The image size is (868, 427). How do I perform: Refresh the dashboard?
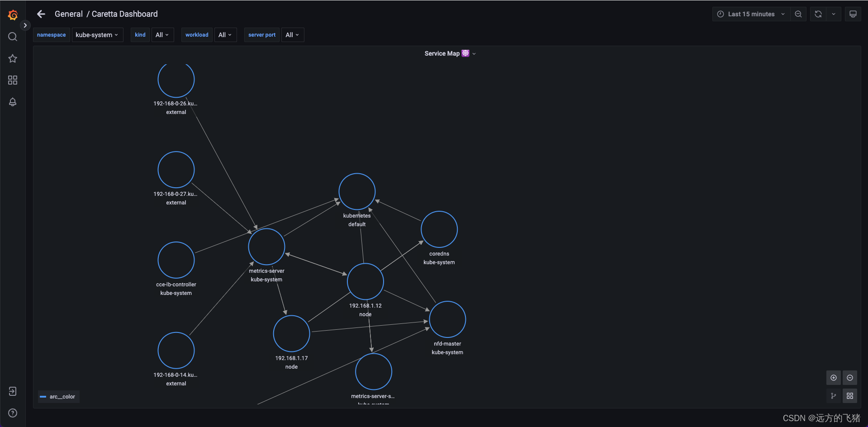click(818, 14)
